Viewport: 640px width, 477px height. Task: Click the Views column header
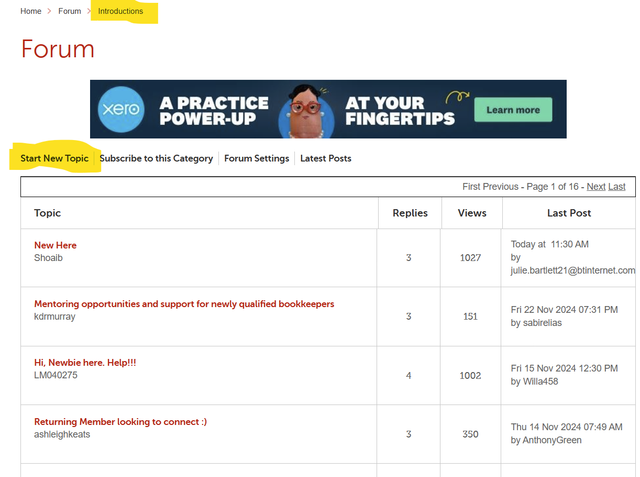pos(472,213)
